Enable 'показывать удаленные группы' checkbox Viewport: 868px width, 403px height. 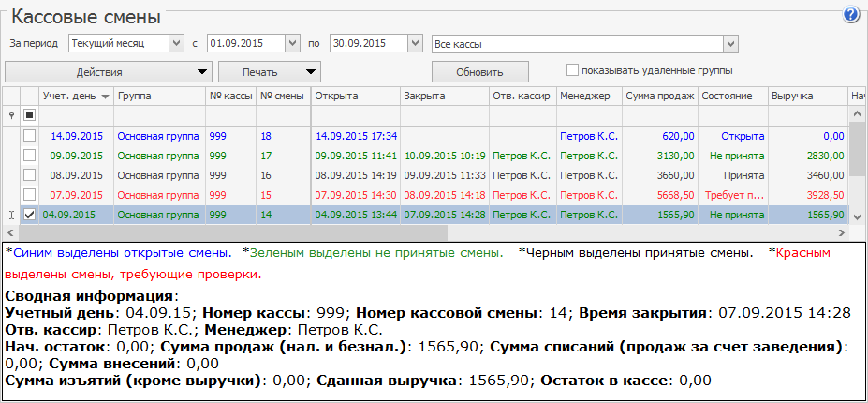[572, 70]
